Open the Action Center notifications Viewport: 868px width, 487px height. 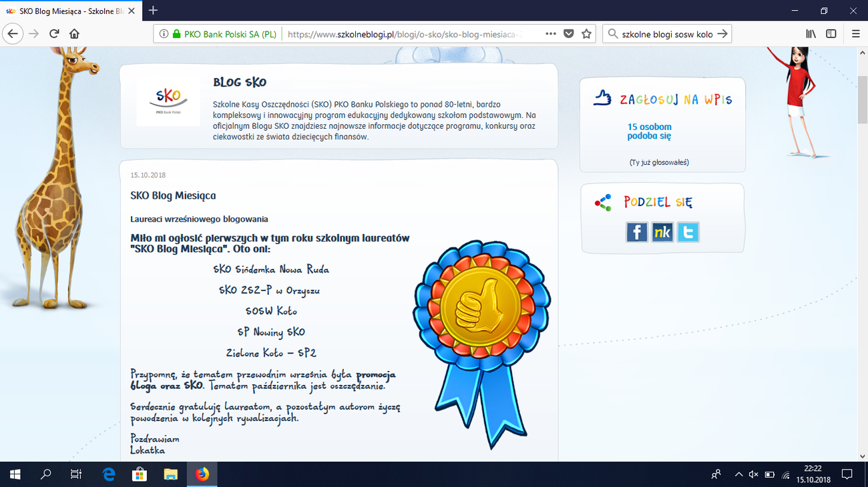(x=847, y=474)
